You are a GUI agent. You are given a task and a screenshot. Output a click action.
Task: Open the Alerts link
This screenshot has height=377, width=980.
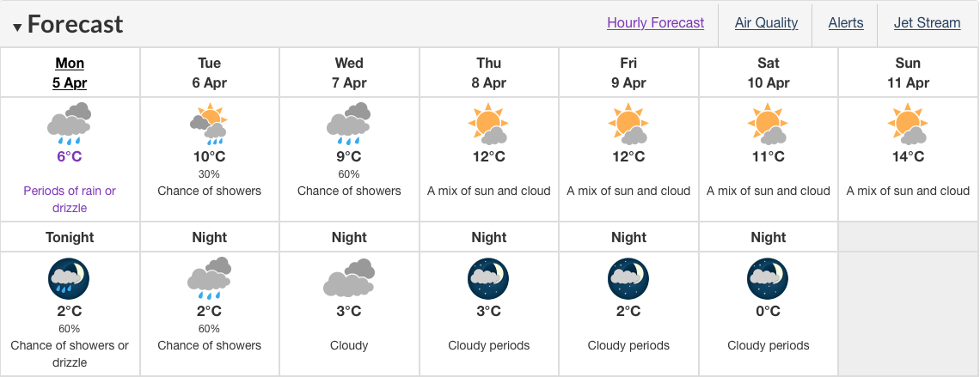[x=846, y=23]
